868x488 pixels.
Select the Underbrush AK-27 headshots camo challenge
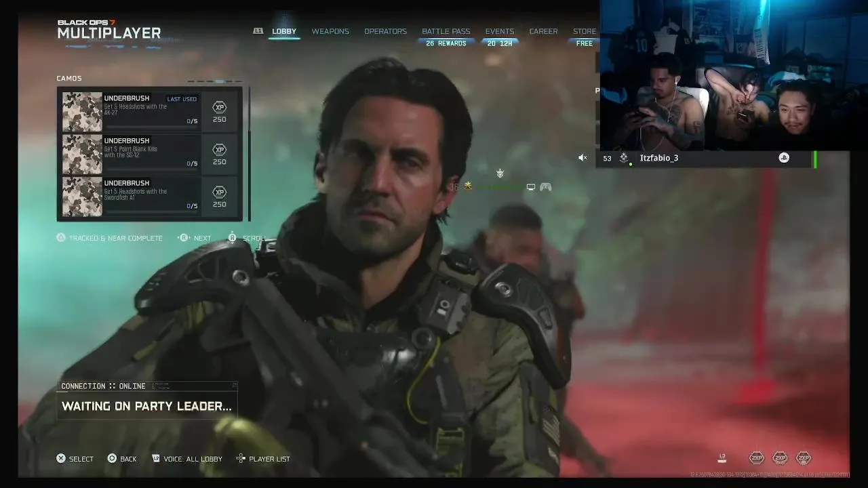[x=150, y=112]
